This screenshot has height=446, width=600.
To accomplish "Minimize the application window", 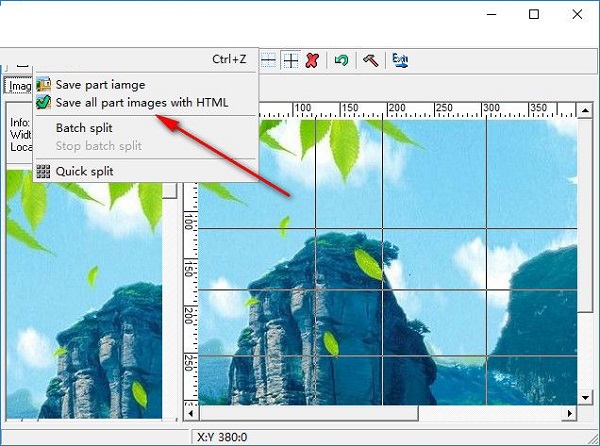I will 492,15.
